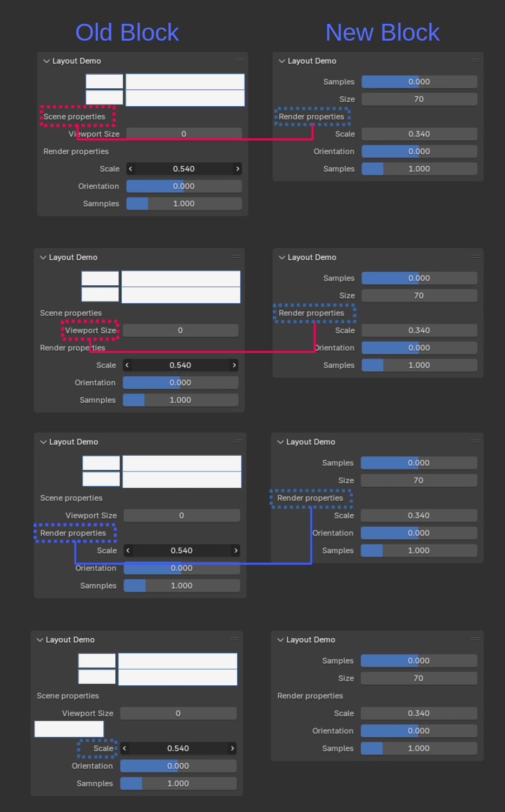The width and height of the screenshot is (505, 812).
Task: Click the Viewport Size field in second Old Block panel
Action: pos(180,331)
